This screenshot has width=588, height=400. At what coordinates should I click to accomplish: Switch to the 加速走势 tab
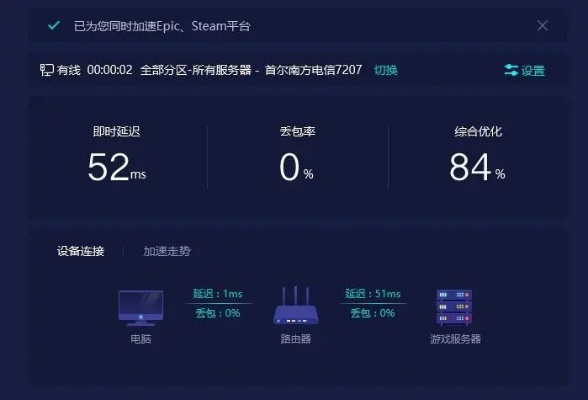point(167,251)
